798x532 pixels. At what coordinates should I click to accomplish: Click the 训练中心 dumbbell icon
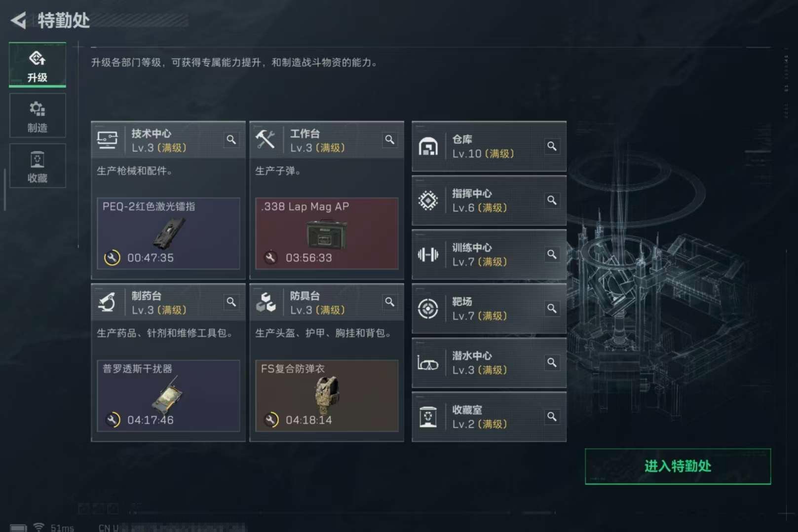click(x=428, y=255)
